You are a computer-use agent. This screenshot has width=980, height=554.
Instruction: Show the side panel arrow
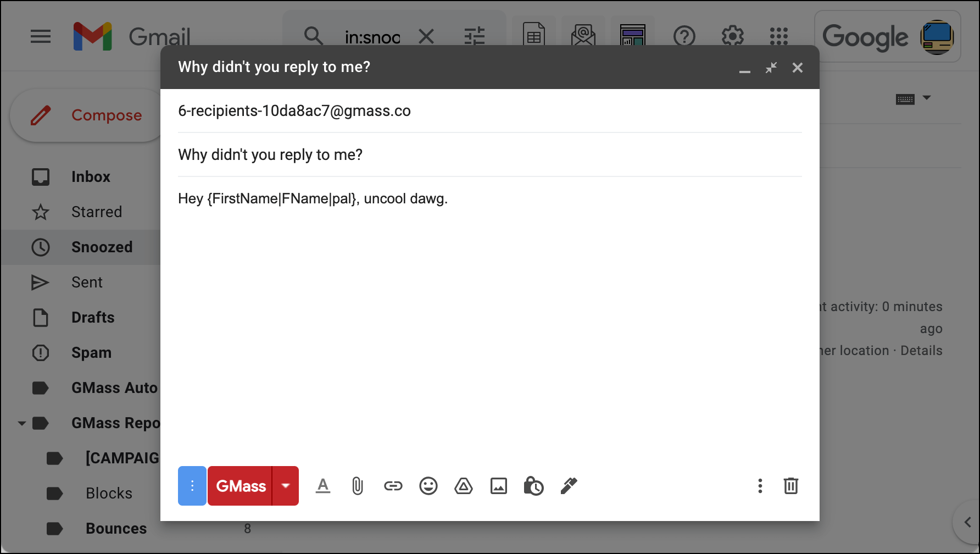[967, 522]
